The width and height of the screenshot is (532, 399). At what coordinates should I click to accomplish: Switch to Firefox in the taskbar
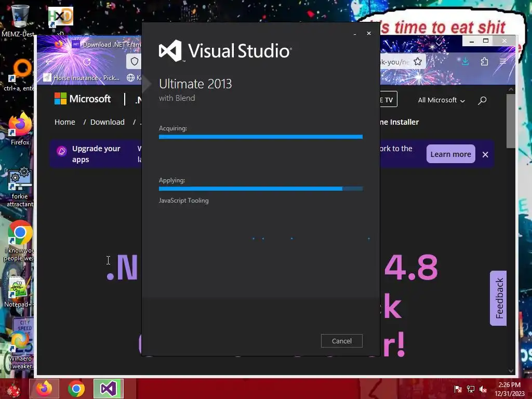(44, 389)
